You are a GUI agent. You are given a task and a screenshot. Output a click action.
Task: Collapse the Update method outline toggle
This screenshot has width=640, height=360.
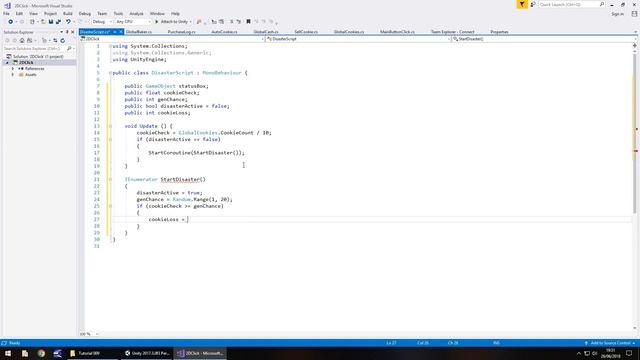(110, 126)
